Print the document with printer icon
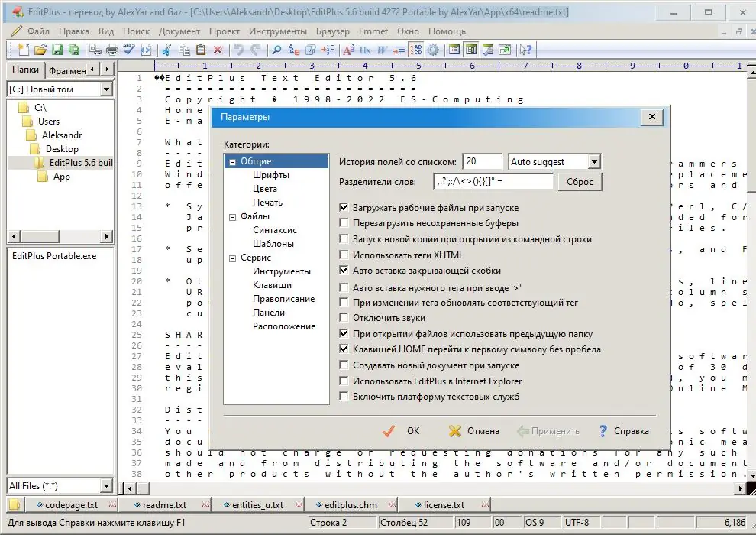Screen dimensions: 756x535 pyautogui.click(x=111, y=50)
